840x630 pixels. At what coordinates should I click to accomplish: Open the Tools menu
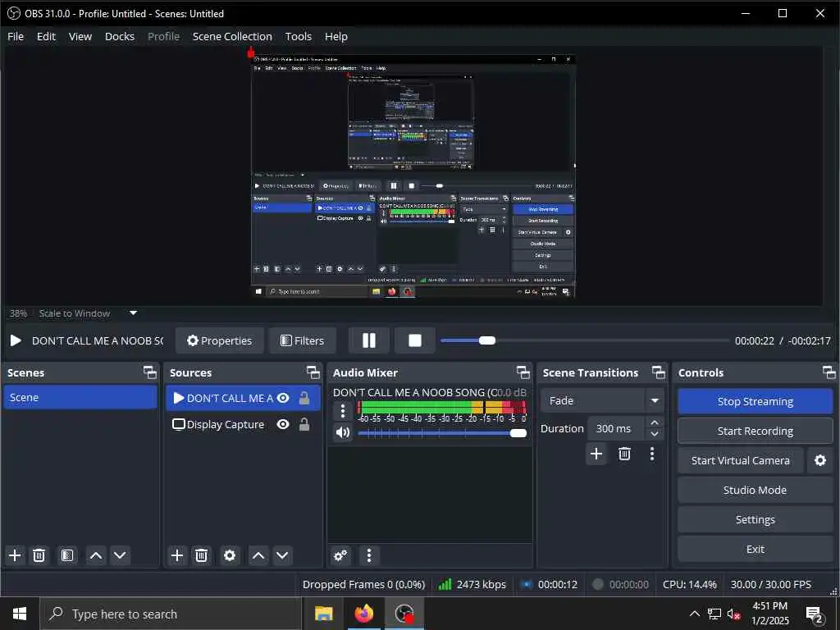click(299, 36)
